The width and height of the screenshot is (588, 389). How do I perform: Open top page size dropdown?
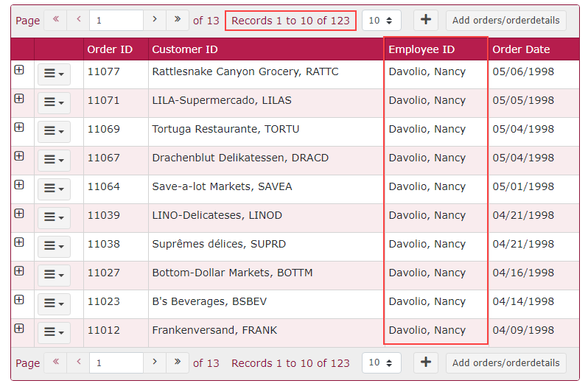(381, 21)
